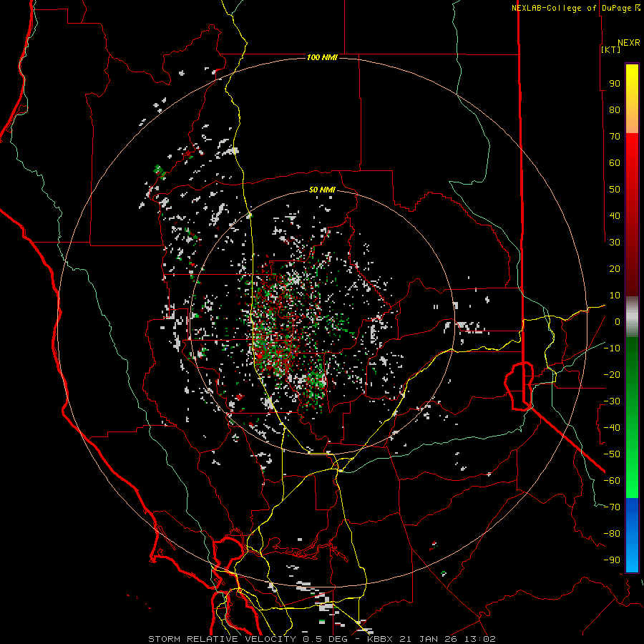Click the yellow top segment of velocity color bar
This screenshot has height=644, width=644.
point(632,99)
